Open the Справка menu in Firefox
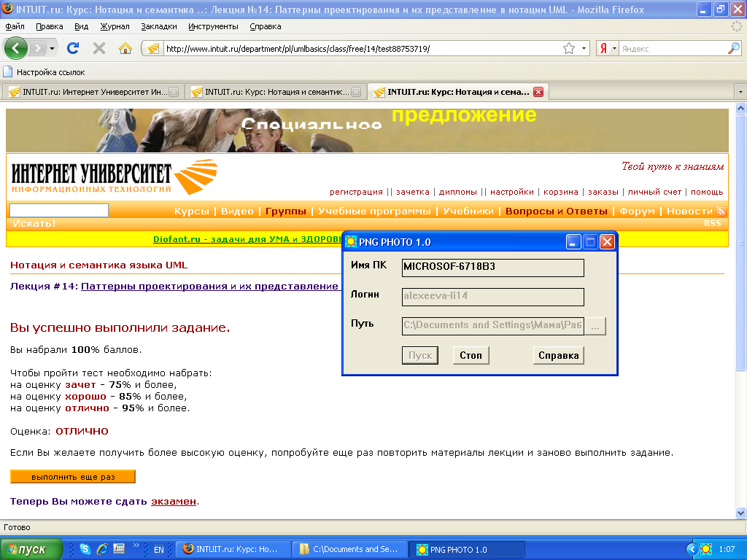This screenshot has width=747, height=560. (x=266, y=27)
